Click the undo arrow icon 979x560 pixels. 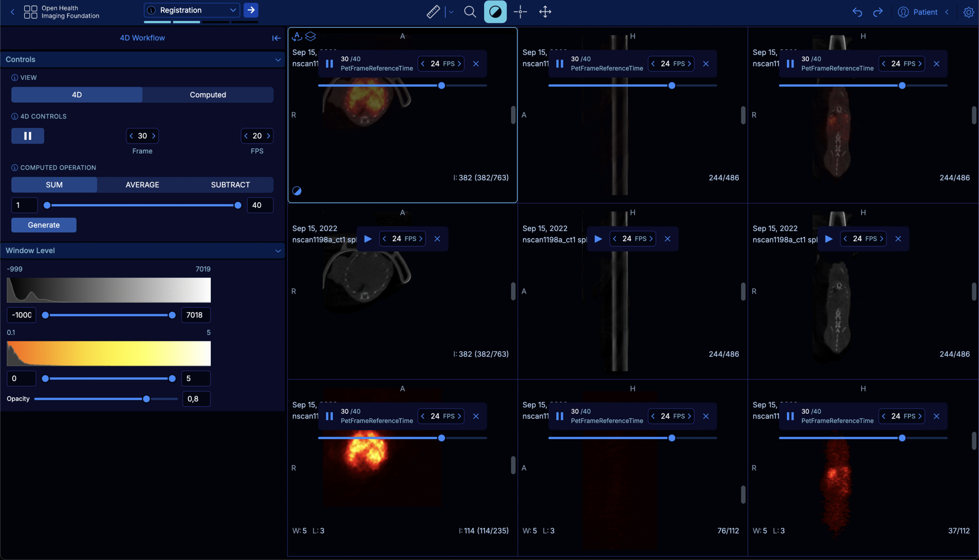tap(857, 12)
